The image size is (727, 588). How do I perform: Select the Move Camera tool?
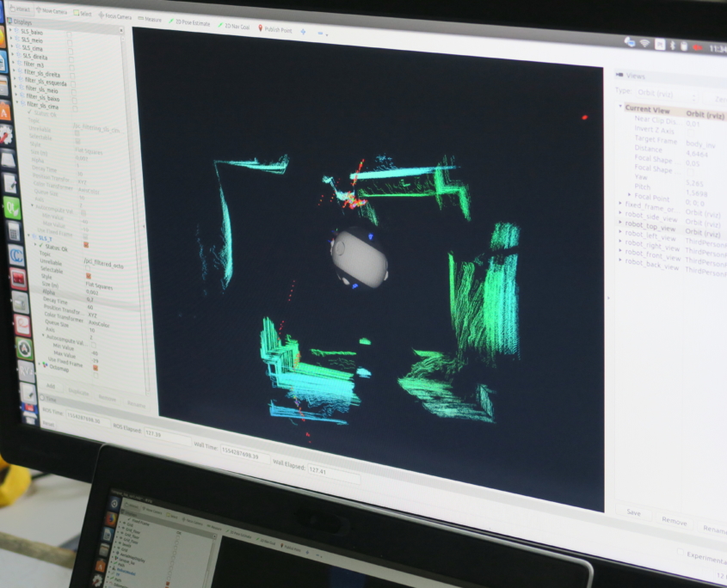52,11
